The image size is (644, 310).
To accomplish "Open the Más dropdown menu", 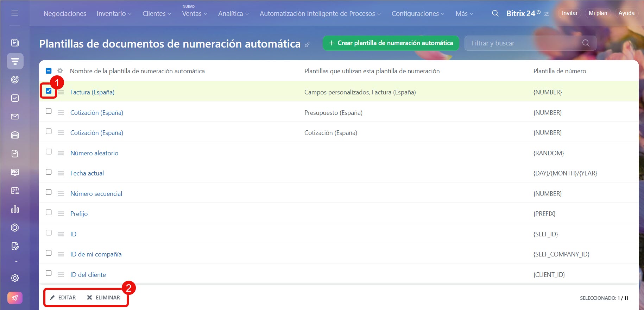I will [464, 14].
